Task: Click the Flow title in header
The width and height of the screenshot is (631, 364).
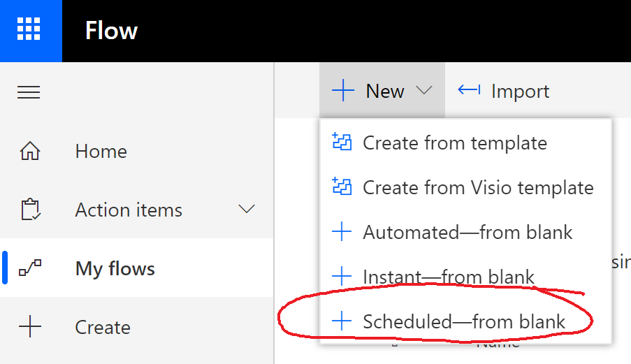Action: [111, 31]
